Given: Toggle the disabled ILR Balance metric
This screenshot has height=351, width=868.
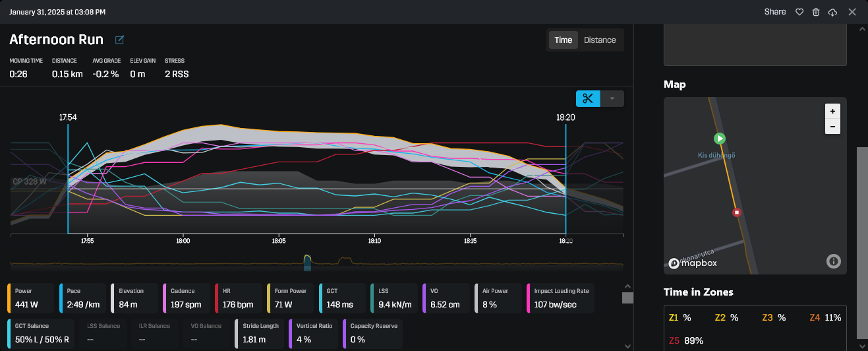Looking at the screenshot, I should click(x=155, y=335).
